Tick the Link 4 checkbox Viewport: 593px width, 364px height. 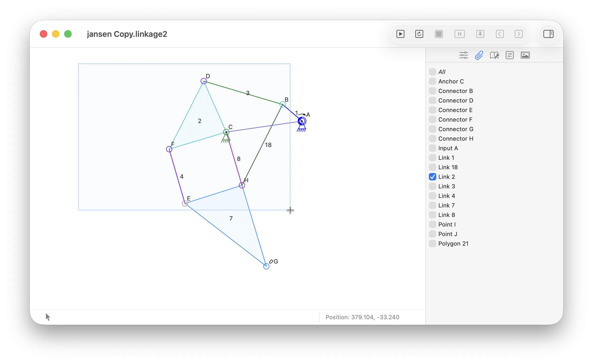coord(433,196)
